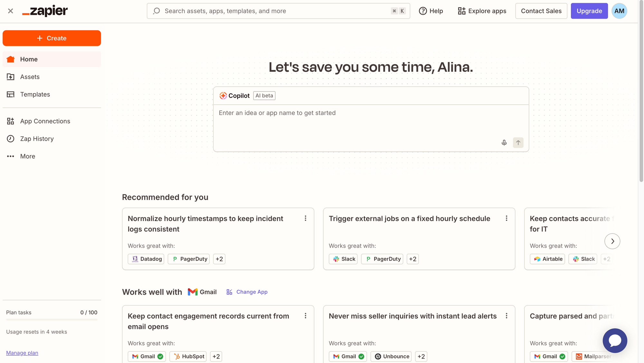The image size is (644, 363).
Task: Open the Help menu
Action: pos(431,11)
